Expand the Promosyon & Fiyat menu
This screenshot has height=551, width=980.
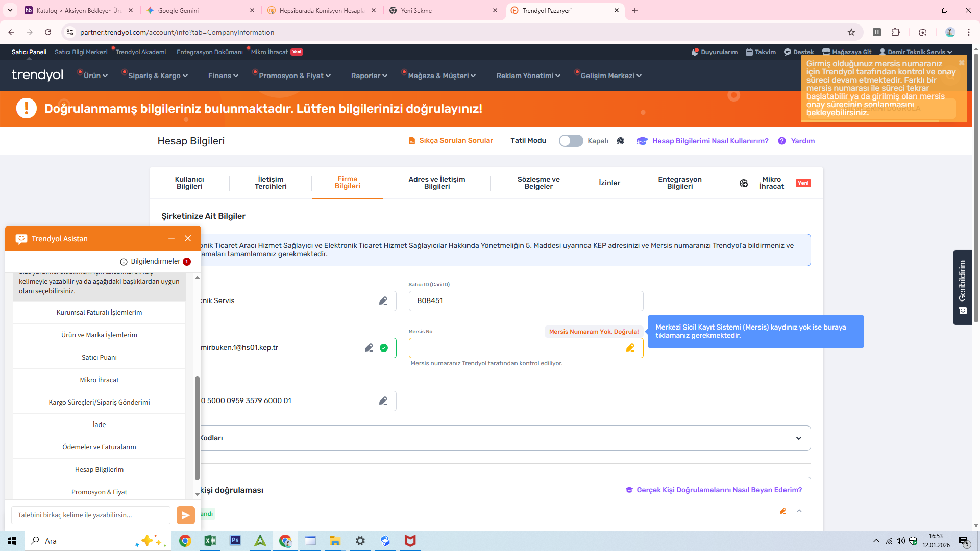click(x=295, y=76)
